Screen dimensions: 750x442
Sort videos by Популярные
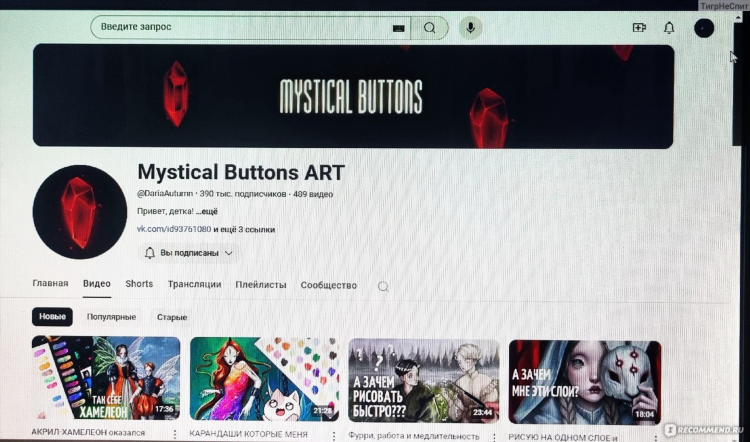click(x=111, y=317)
